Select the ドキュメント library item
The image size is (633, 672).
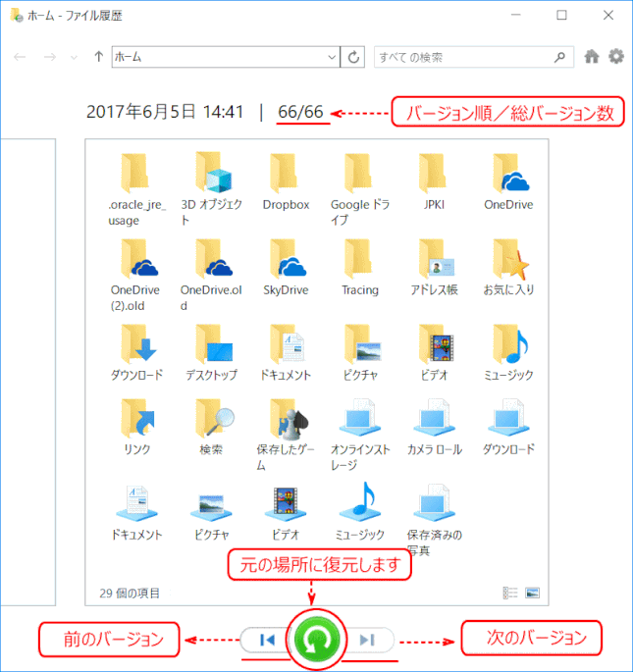coord(136,512)
